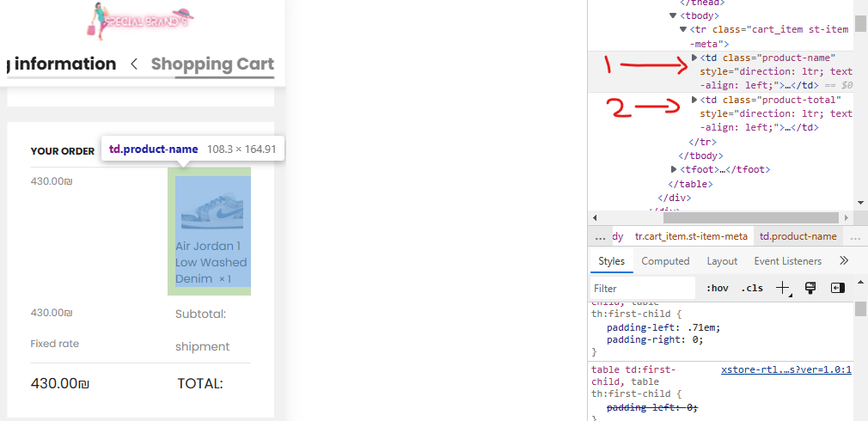
Task: Click the right arrow of horizontal scrollbar
Action: coord(846,217)
